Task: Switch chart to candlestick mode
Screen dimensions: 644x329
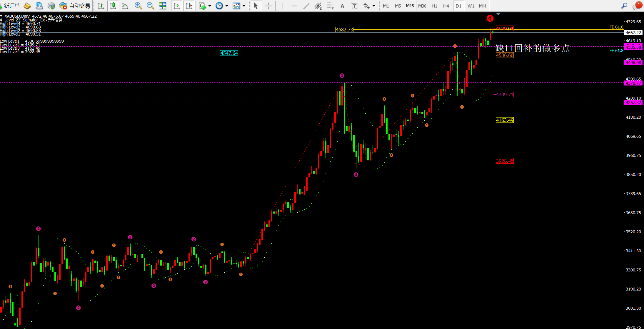Action: [x=113, y=6]
